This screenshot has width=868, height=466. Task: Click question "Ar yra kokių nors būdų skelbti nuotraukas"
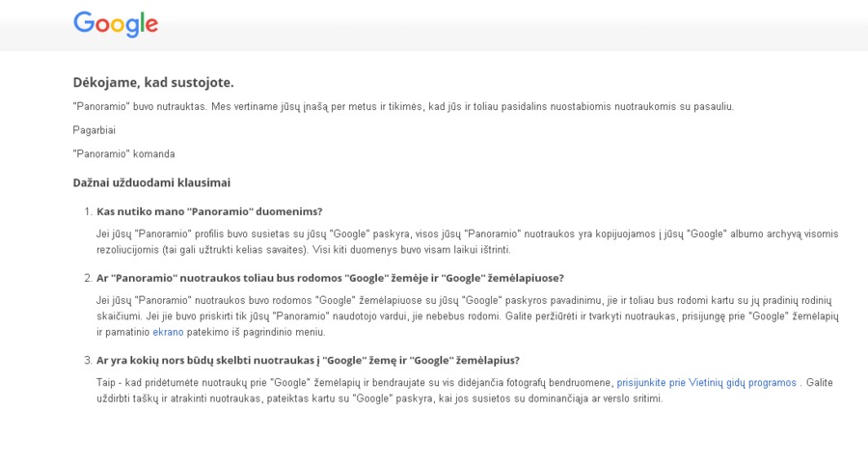tap(308, 360)
